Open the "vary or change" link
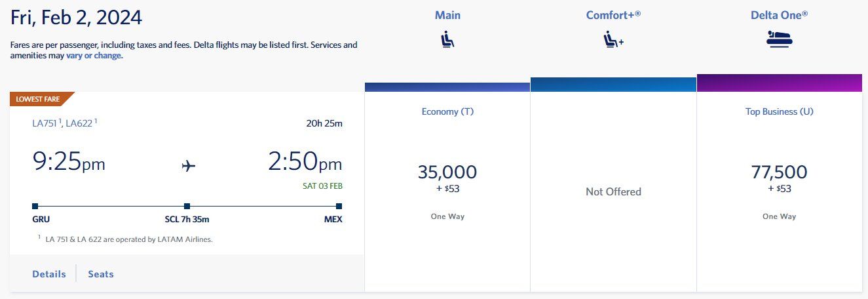Viewport: 868px width, 299px height. (x=94, y=56)
